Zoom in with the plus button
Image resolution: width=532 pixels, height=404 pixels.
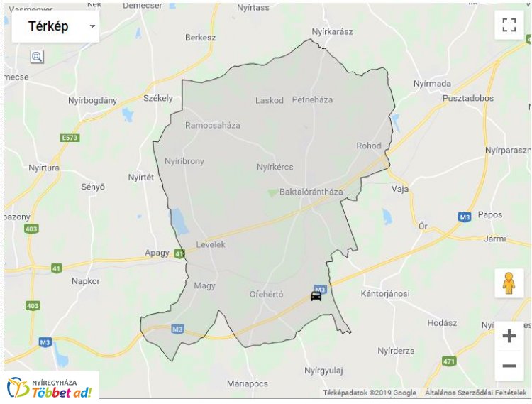[509, 336]
